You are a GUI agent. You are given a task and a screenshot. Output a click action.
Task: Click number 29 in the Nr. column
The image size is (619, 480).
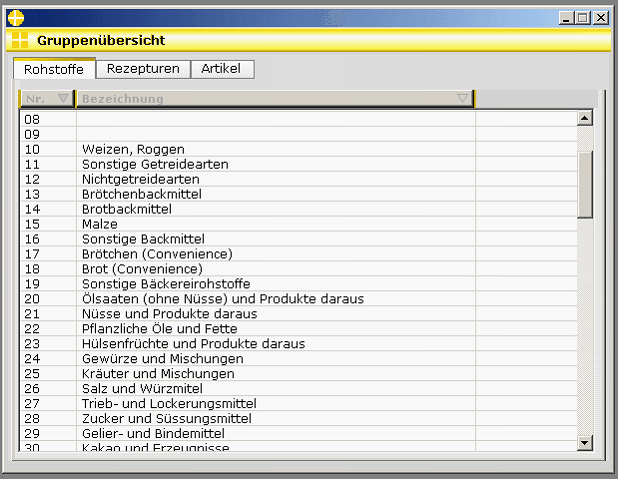point(32,434)
